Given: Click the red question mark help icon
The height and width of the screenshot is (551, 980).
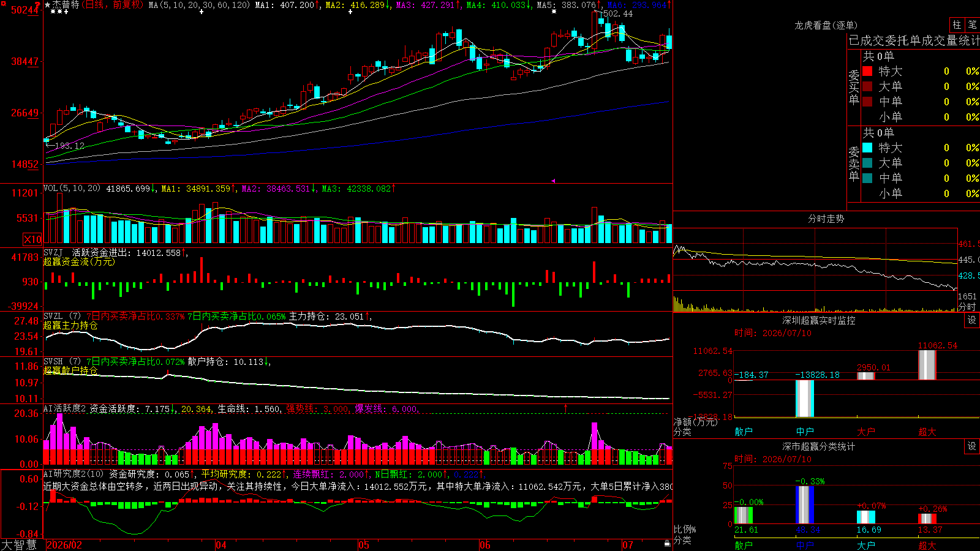Looking at the screenshot, I should point(37,5).
